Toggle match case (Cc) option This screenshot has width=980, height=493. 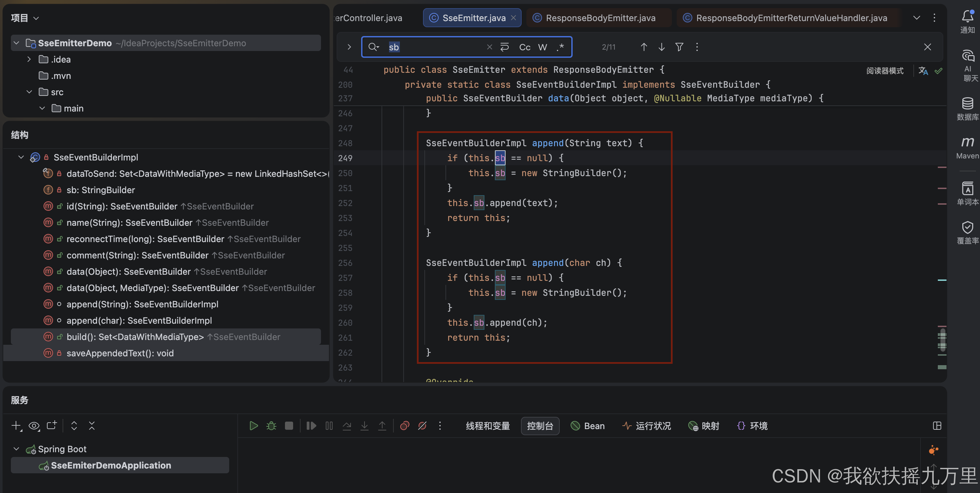click(x=525, y=47)
